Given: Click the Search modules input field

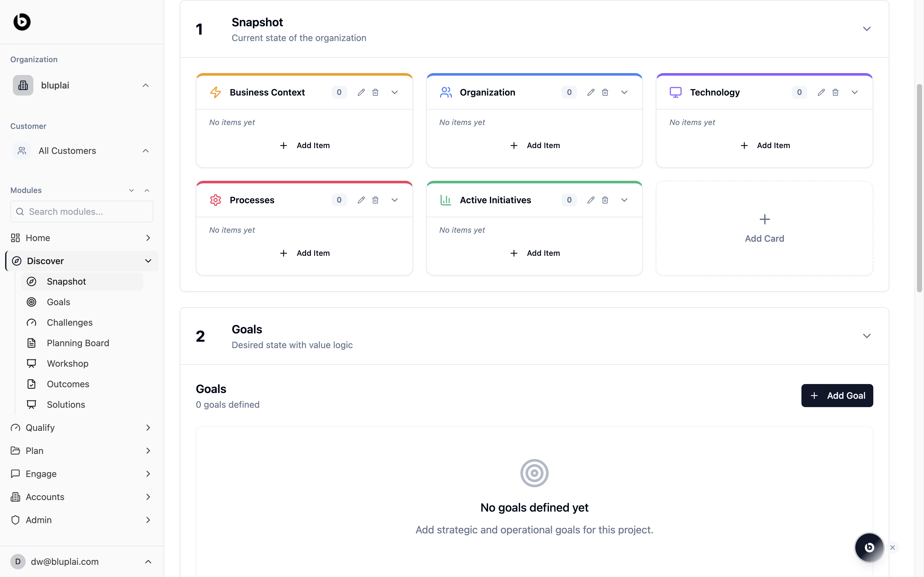Looking at the screenshot, I should [x=82, y=212].
